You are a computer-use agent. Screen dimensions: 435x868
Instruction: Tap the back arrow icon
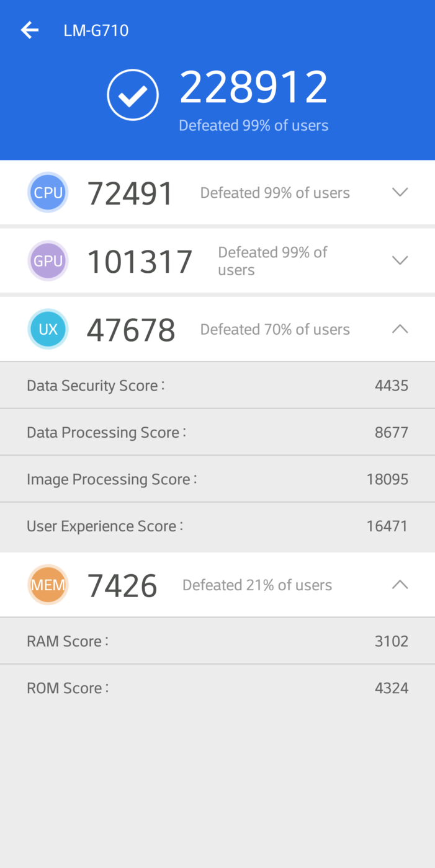point(29,30)
